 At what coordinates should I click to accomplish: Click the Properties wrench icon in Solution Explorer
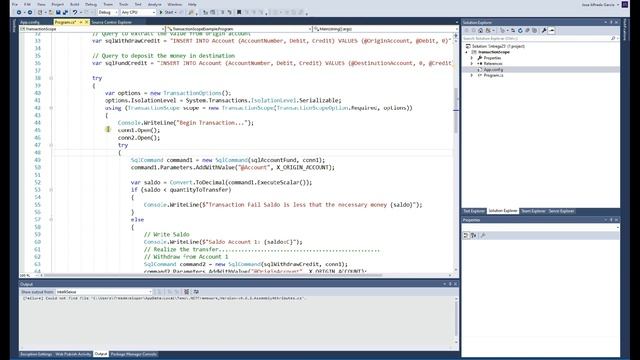pyautogui.click(x=544, y=31)
